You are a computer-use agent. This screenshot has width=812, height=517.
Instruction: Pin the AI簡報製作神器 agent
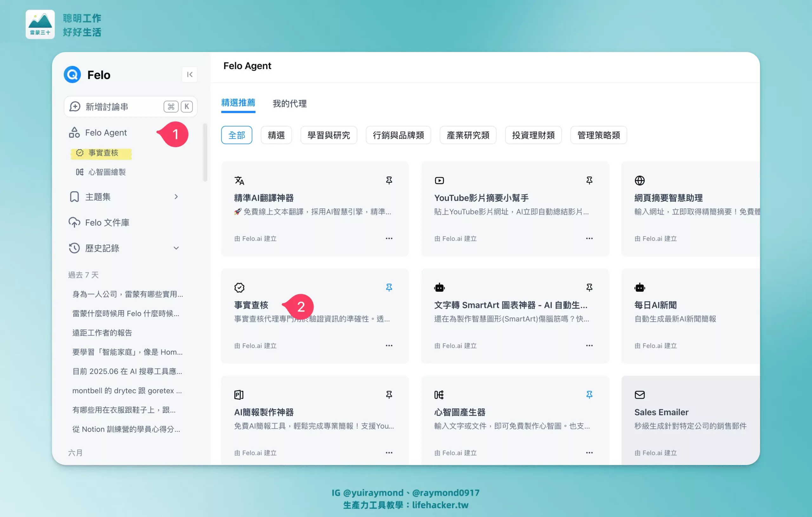coord(389,395)
